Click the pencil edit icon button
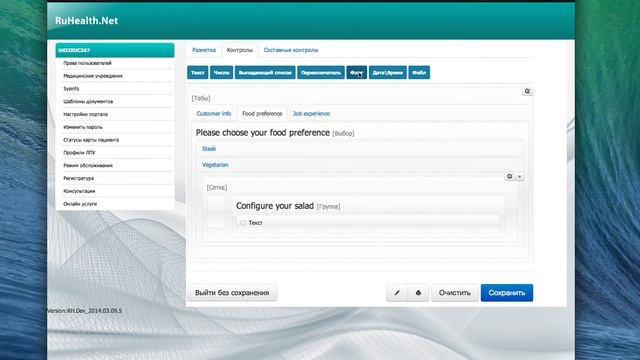 [397, 293]
